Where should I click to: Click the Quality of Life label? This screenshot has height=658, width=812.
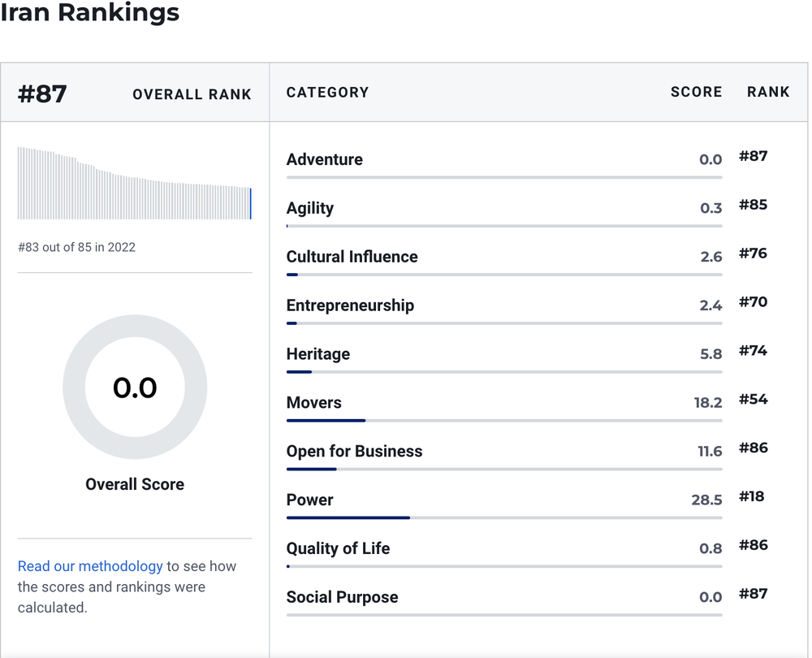pos(338,548)
